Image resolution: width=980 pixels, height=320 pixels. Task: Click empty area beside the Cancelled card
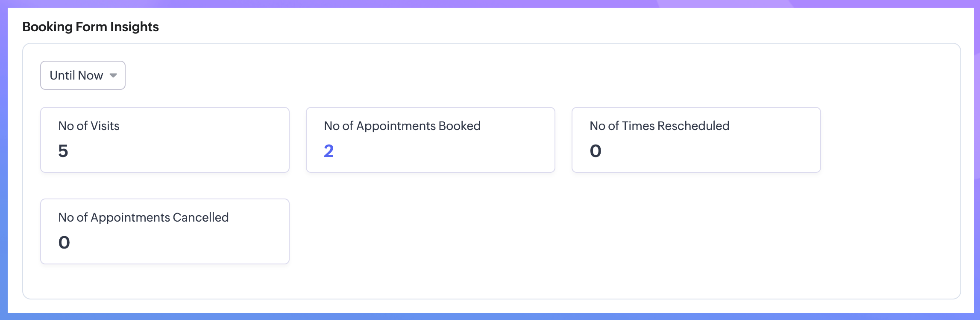tap(513, 231)
